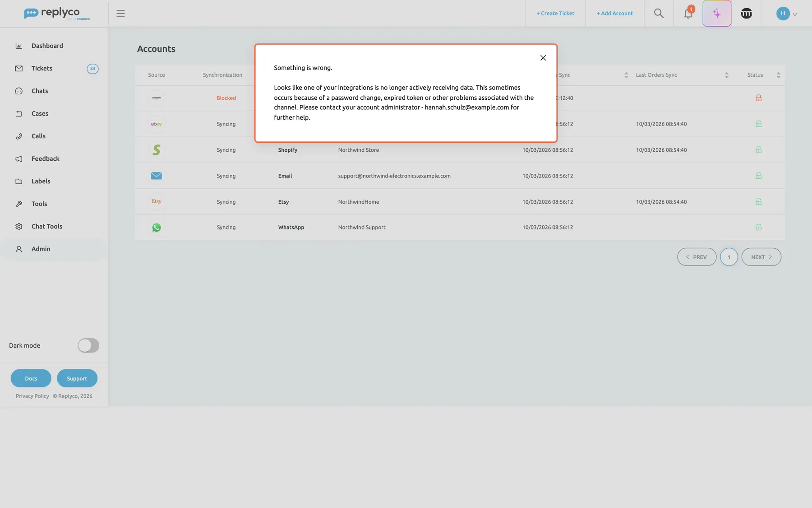Collapse sidebar with hamburger menu icon

(x=120, y=14)
